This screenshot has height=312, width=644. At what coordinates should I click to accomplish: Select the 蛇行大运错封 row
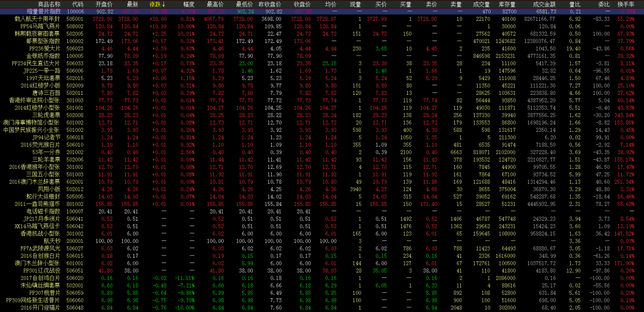click(322, 196)
